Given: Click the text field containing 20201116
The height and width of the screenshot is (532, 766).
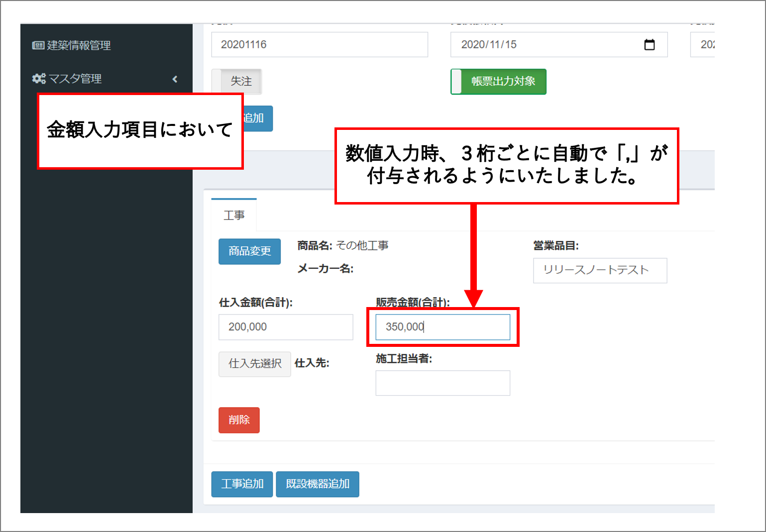Looking at the screenshot, I should (x=320, y=45).
